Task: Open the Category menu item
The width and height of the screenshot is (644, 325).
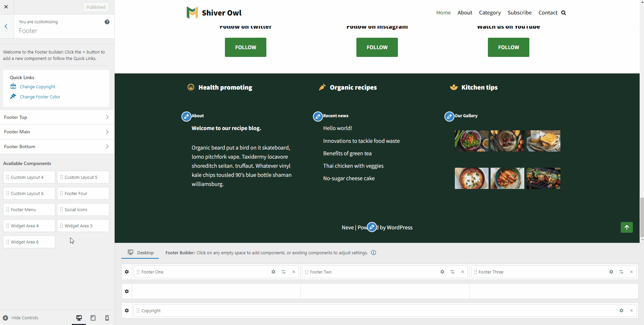Action: [x=490, y=13]
